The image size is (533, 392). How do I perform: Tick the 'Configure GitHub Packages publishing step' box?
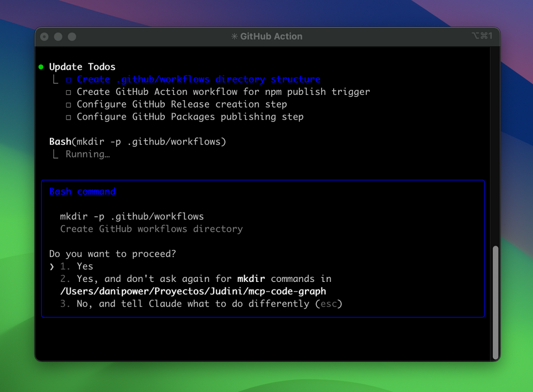[69, 118]
